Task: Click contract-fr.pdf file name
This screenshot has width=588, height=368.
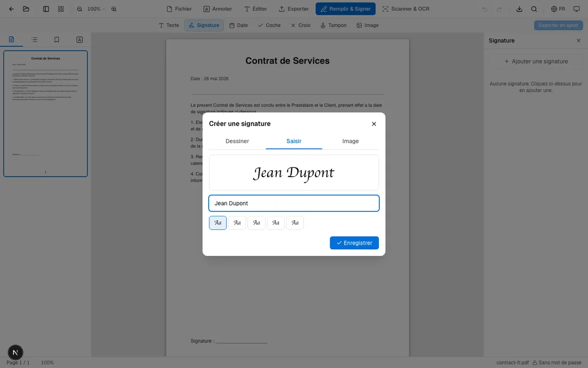Action: click(x=513, y=363)
